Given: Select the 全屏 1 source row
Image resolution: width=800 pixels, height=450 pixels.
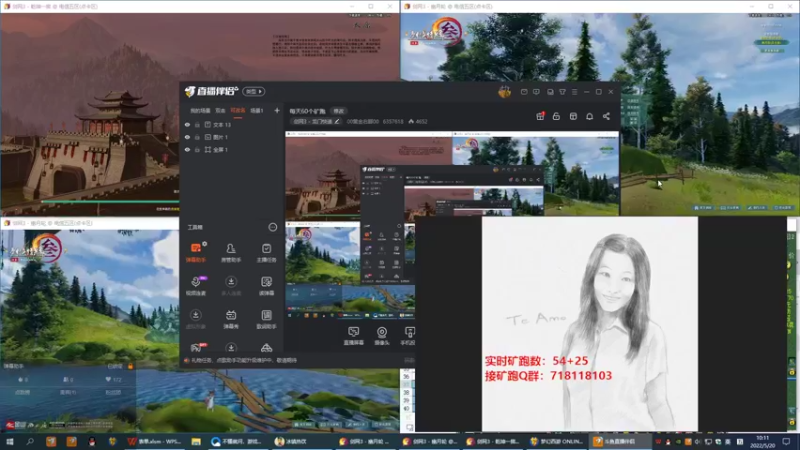Looking at the screenshot, I should point(231,149).
